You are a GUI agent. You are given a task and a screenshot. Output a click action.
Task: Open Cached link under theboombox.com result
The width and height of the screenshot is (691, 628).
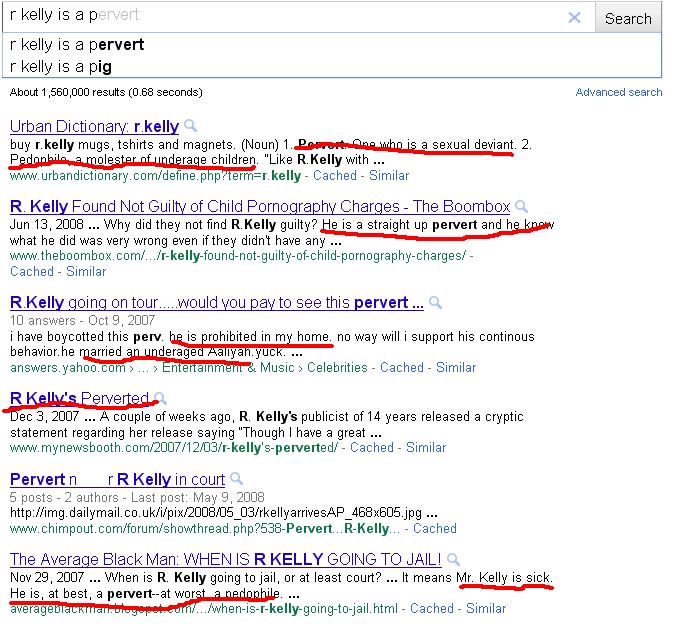click(32, 271)
